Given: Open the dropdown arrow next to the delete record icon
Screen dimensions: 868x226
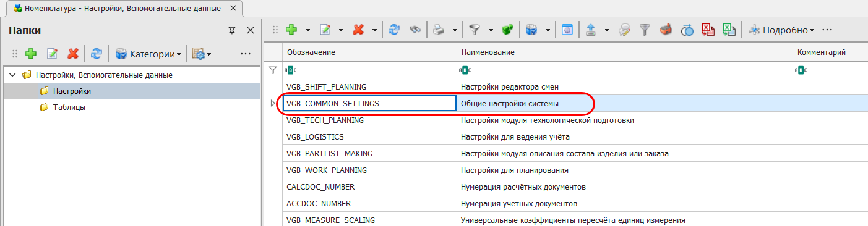Looking at the screenshot, I should 374,30.
